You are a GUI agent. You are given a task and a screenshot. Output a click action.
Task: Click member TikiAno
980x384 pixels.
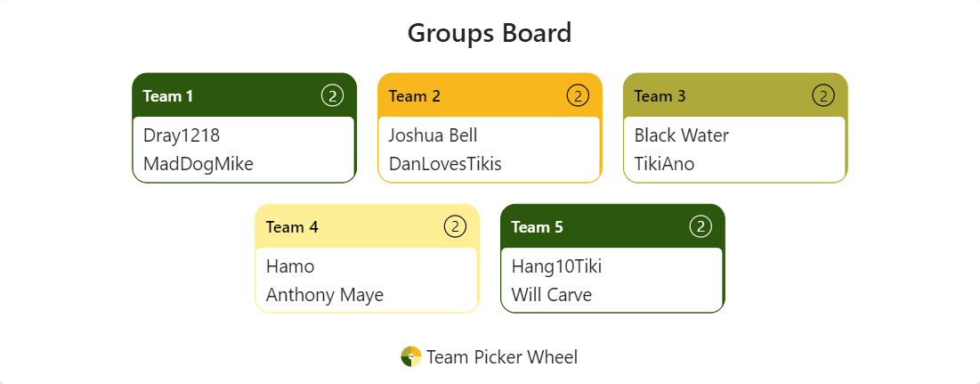[x=664, y=164]
